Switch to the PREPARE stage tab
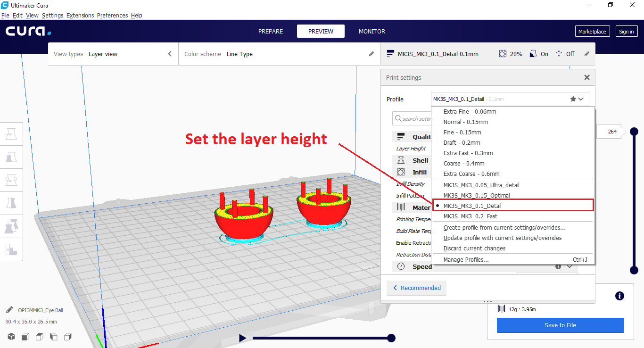Viewport: 644px width, 348px height. point(271,31)
